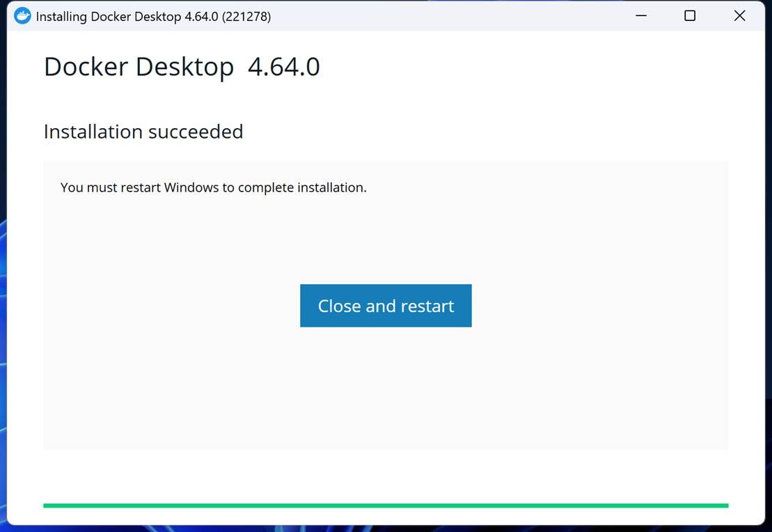The width and height of the screenshot is (772, 532).
Task: Minimize the Docker installer window
Action: [x=641, y=16]
